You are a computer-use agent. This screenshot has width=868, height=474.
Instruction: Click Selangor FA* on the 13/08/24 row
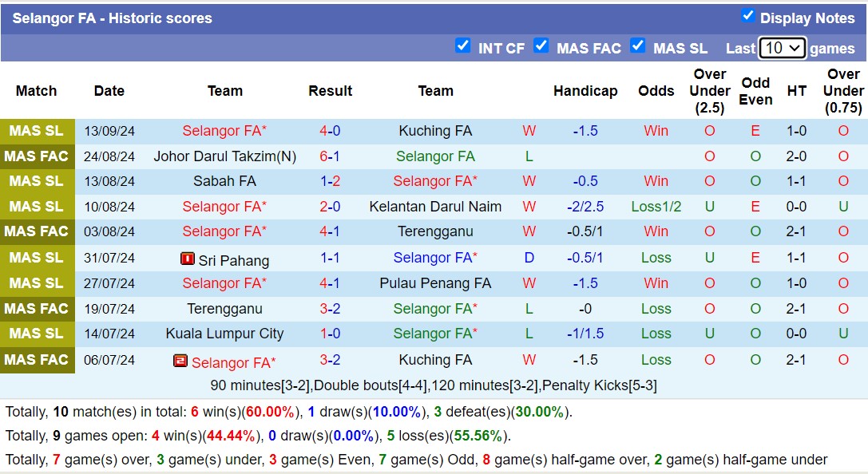click(x=435, y=181)
